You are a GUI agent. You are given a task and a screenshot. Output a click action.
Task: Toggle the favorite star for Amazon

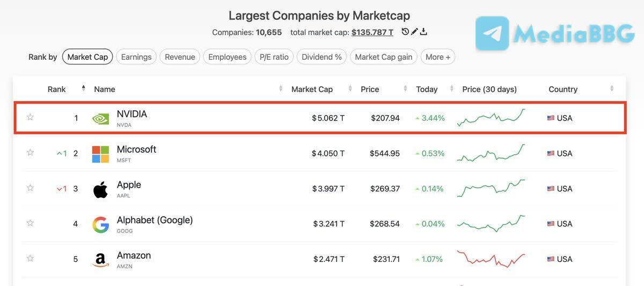coord(30,259)
